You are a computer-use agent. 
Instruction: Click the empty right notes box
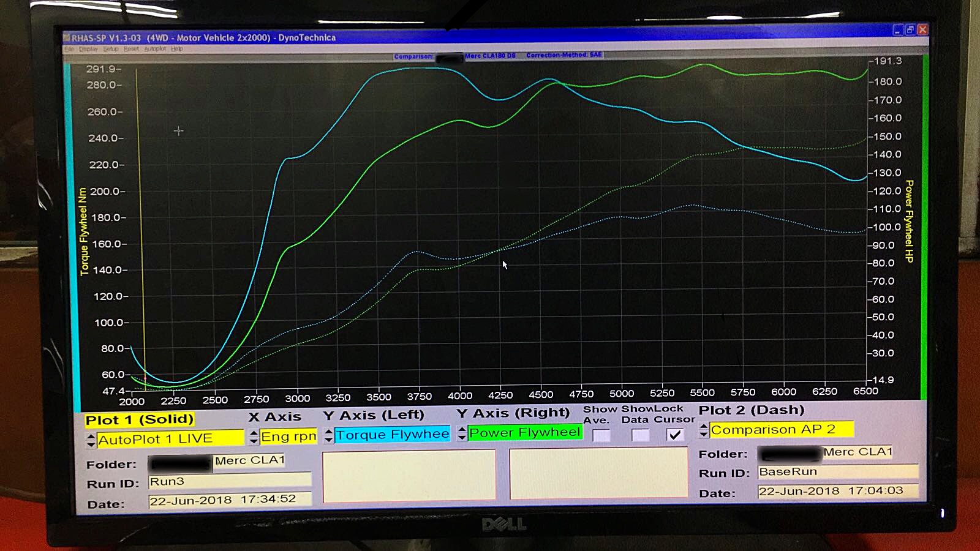(598, 473)
